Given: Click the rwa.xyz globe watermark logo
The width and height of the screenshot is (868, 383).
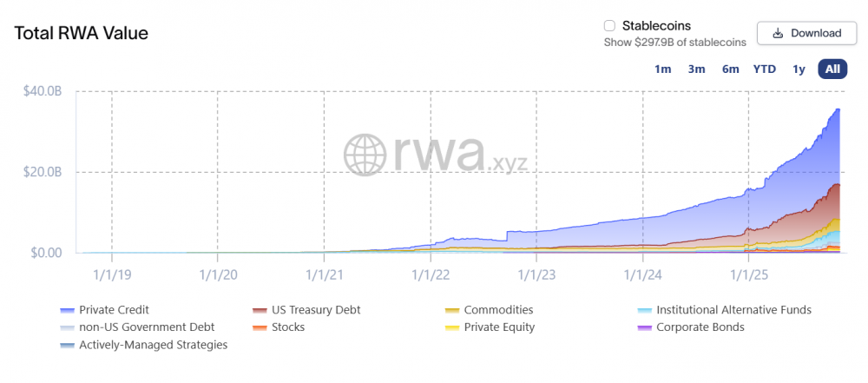Looking at the screenshot, I should (365, 155).
